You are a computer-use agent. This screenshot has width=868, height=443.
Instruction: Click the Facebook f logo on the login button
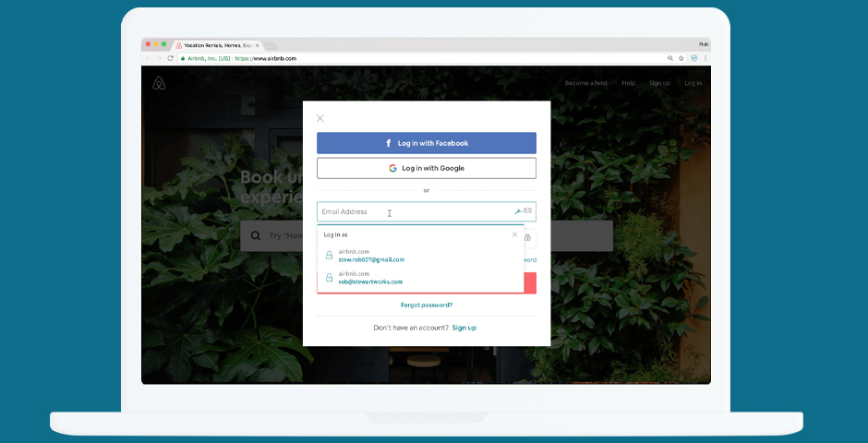[389, 143]
